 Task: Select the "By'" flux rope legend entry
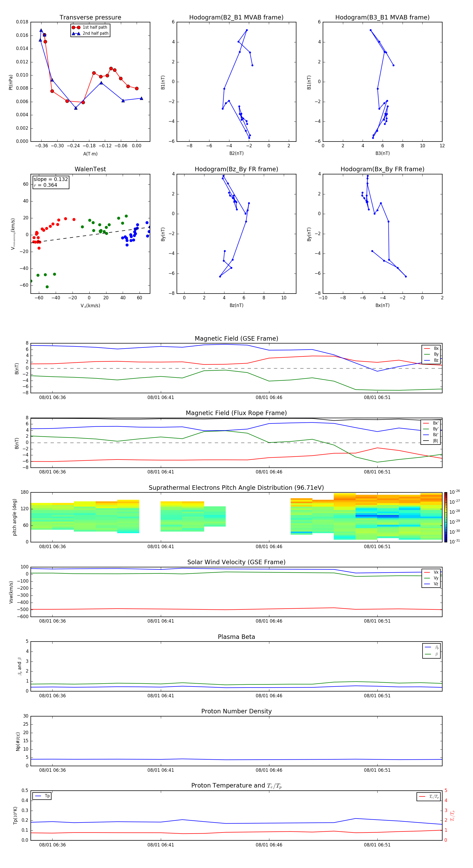click(431, 429)
